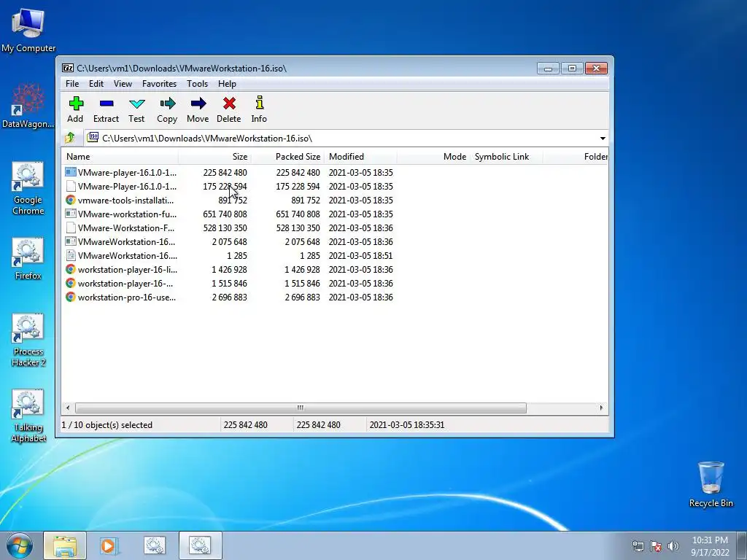This screenshot has width=747, height=560.
Task: Click the ISO icon in address bar
Action: click(x=93, y=138)
